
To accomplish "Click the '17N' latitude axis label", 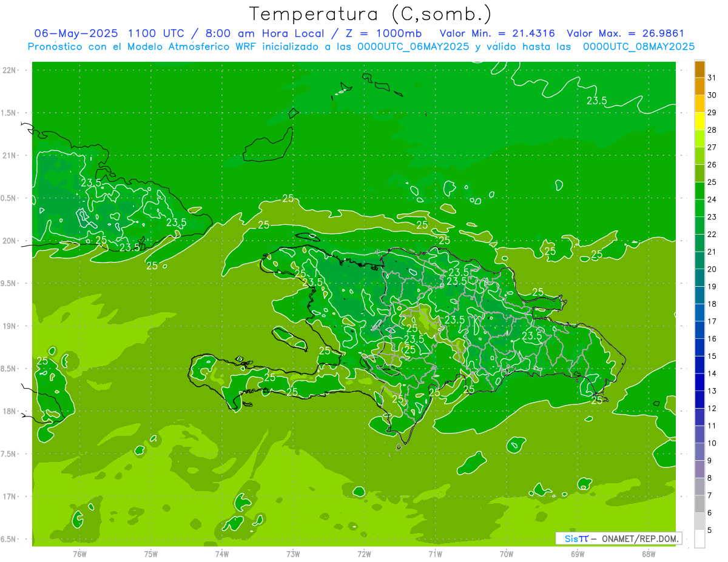I will point(9,497).
